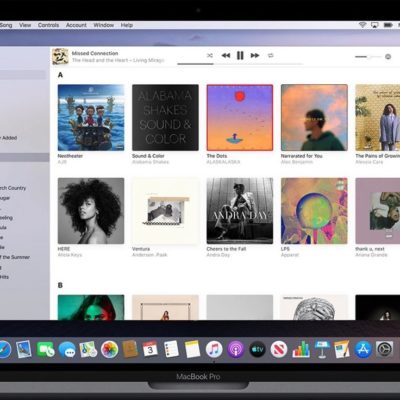Click the Neotheater album title text
400x400 pixels.
point(70,156)
